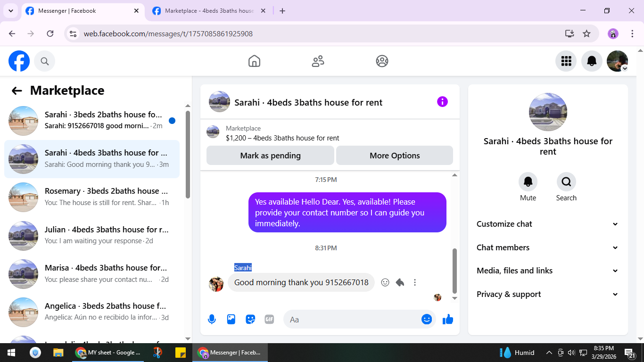Image resolution: width=644 pixels, height=362 pixels.
Task: Click Sarahi's avatar beside the message
Action: coord(216,284)
